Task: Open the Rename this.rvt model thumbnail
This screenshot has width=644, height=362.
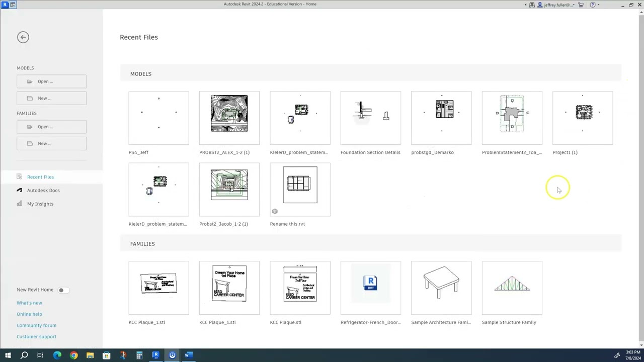Action: 300,190
